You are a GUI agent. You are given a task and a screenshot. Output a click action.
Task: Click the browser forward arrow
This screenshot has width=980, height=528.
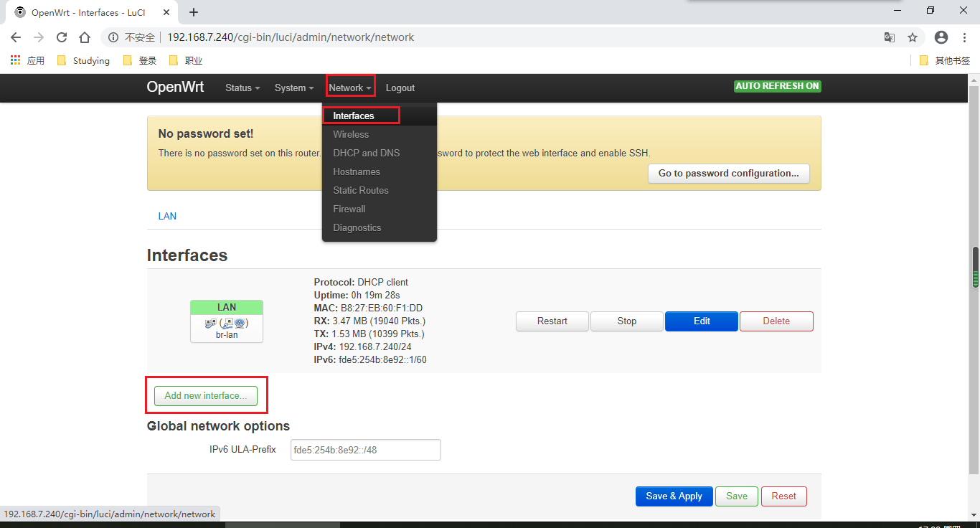(x=39, y=37)
